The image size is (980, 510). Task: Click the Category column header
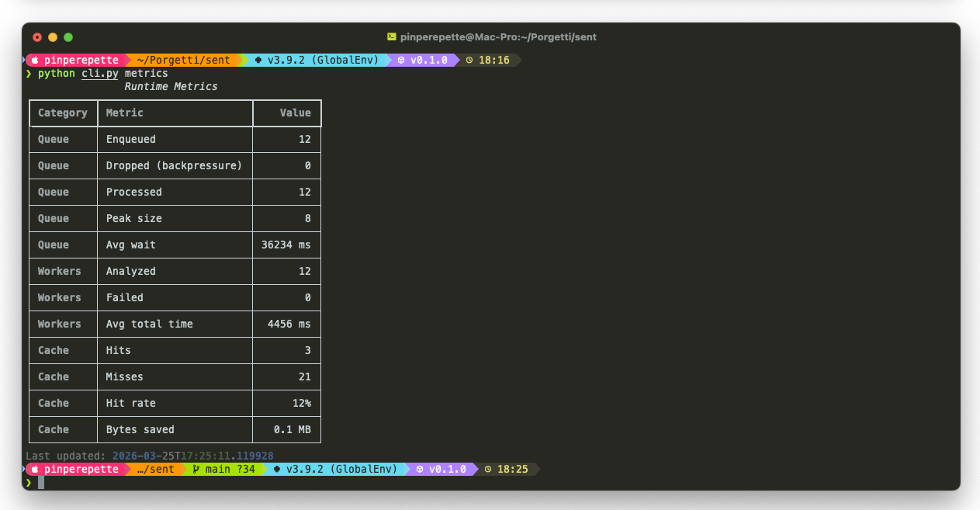pyautogui.click(x=63, y=113)
